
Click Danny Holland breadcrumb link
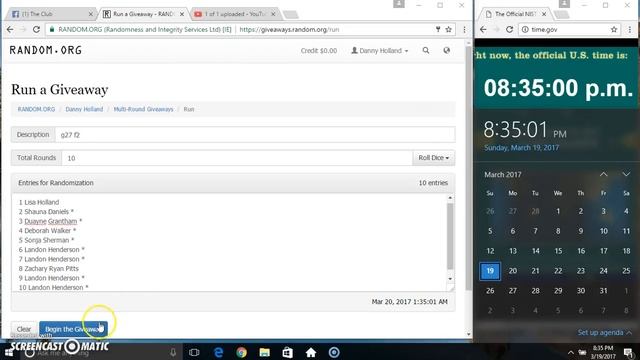point(84,109)
